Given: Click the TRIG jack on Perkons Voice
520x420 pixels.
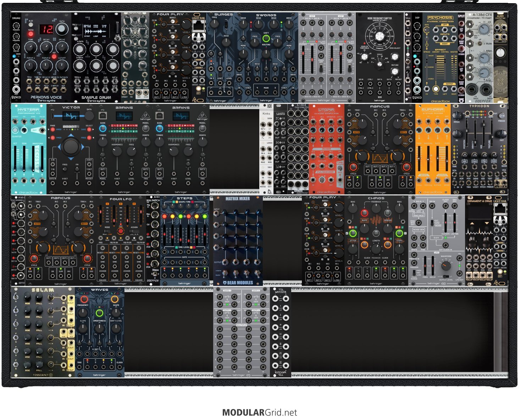Looking at the screenshot, I should coord(28,81).
